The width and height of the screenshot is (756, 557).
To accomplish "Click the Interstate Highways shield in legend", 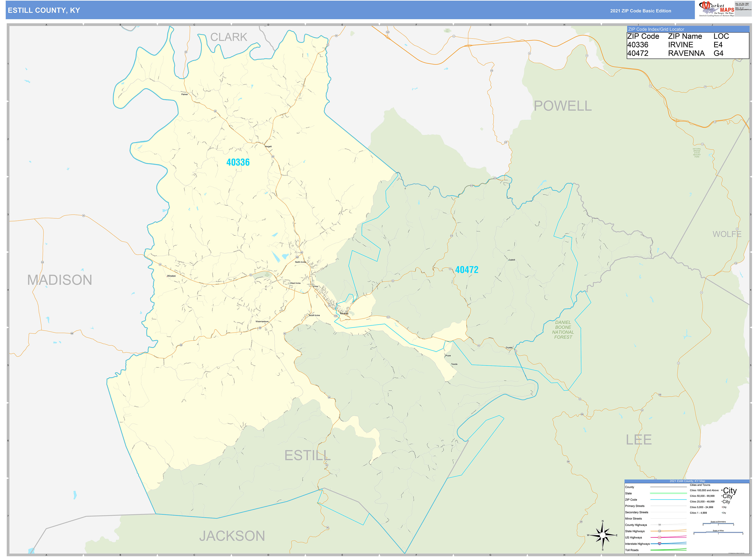I will (x=660, y=544).
